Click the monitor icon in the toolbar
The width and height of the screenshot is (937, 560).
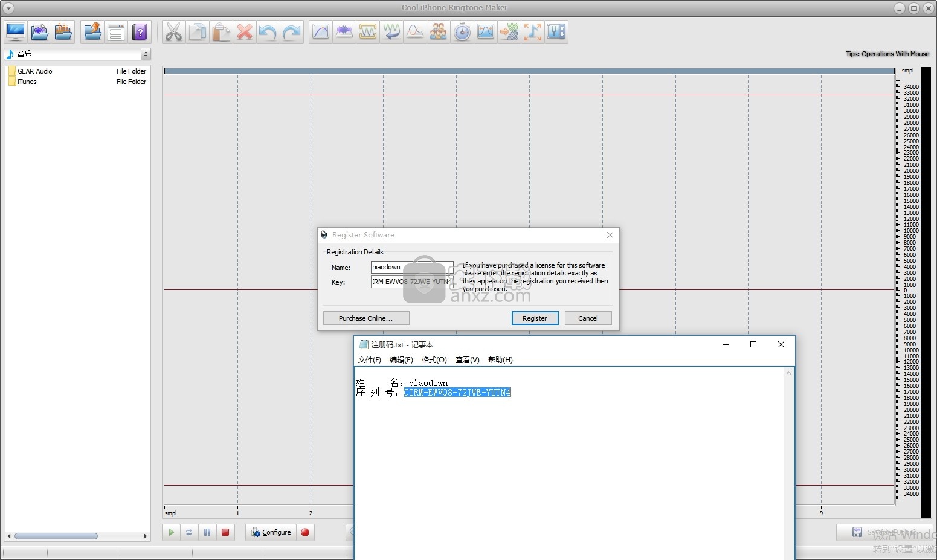click(16, 31)
